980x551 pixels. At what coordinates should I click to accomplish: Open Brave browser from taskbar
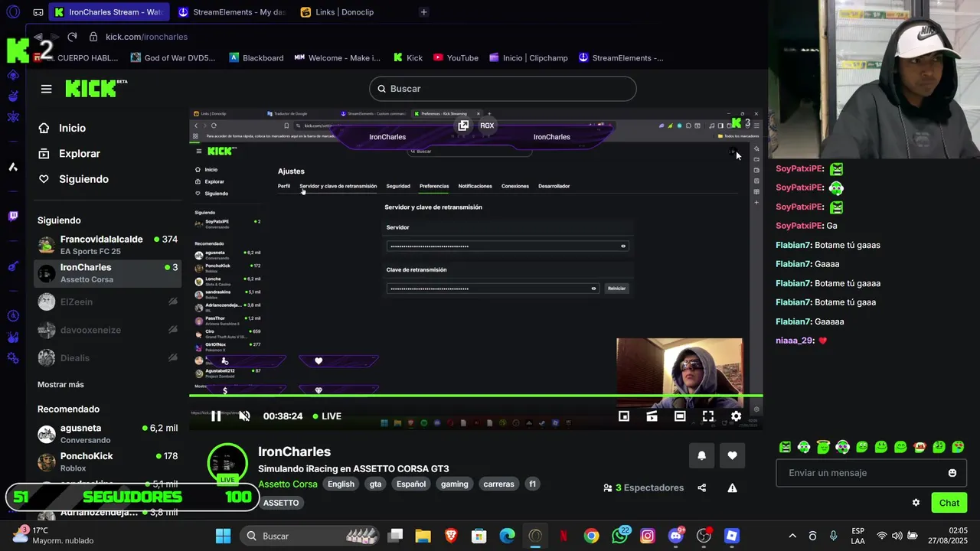pyautogui.click(x=451, y=536)
